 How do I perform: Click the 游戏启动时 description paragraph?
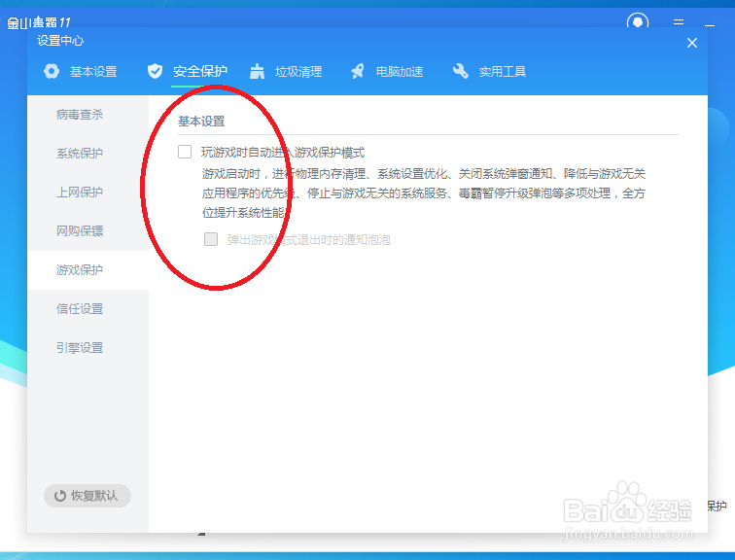point(424,193)
